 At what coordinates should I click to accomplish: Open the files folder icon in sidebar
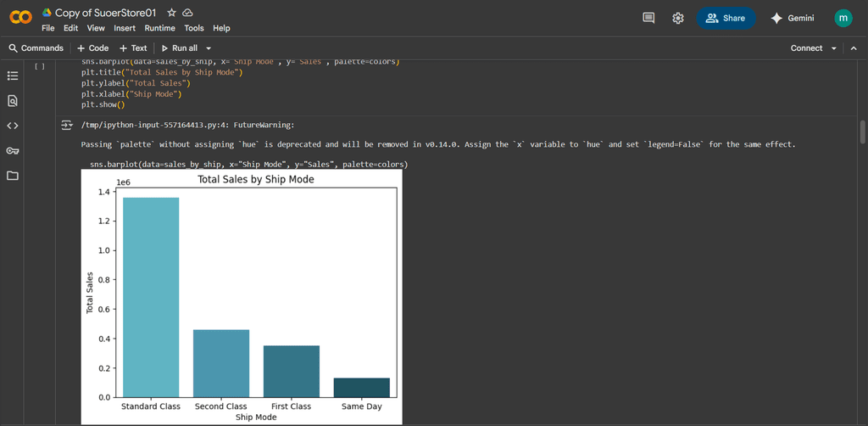coord(13,176)
